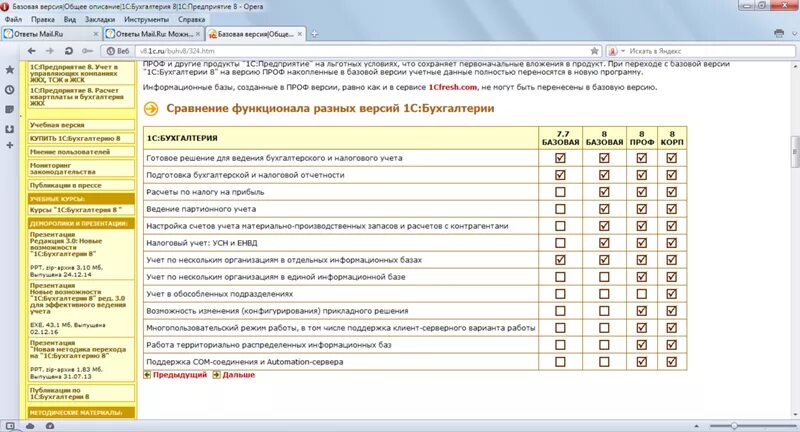800x432 pixels.
Task: Open the Закладки menu
Action: pyautogui.click(x=99, y=19)
